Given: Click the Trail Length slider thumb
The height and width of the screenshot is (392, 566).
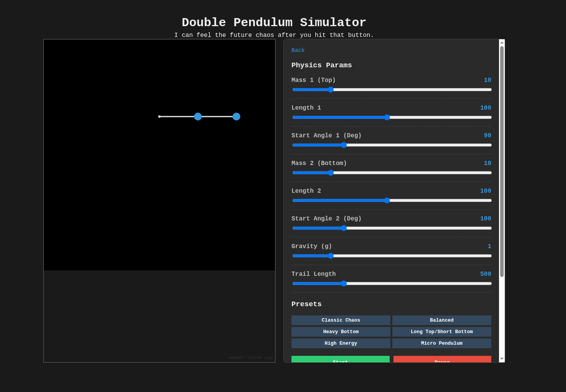Looking at the screenshot, I should (x=344, y=284).
